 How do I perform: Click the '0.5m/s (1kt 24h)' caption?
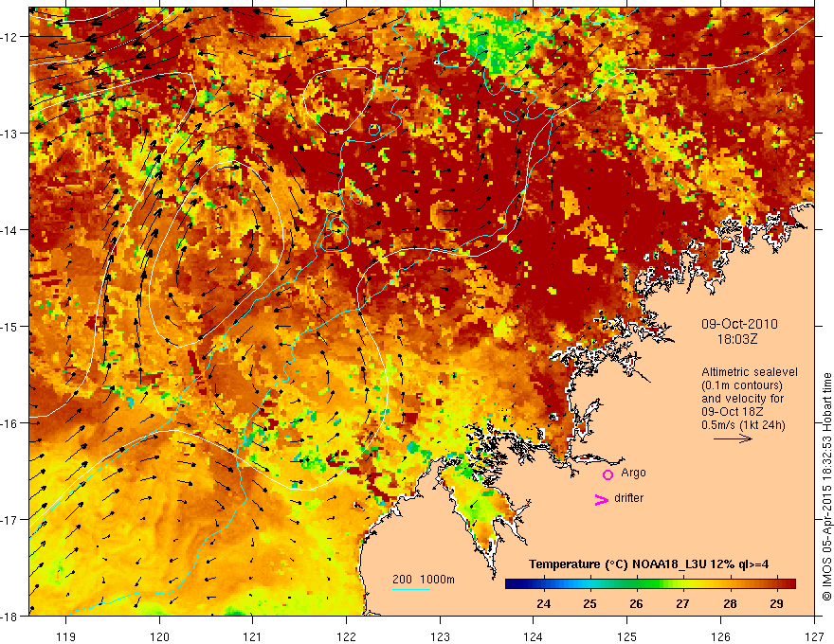pos(743,425)
